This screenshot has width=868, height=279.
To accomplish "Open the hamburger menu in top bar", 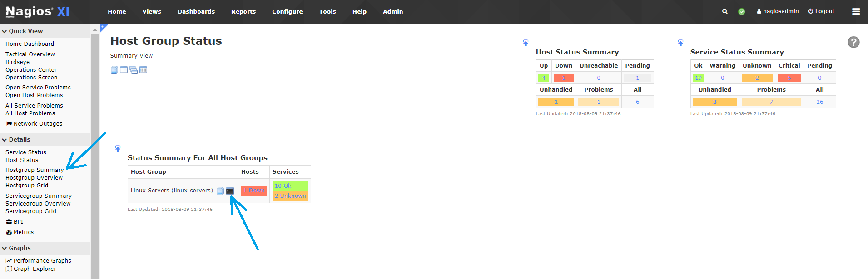I will [x=856, y=11].
